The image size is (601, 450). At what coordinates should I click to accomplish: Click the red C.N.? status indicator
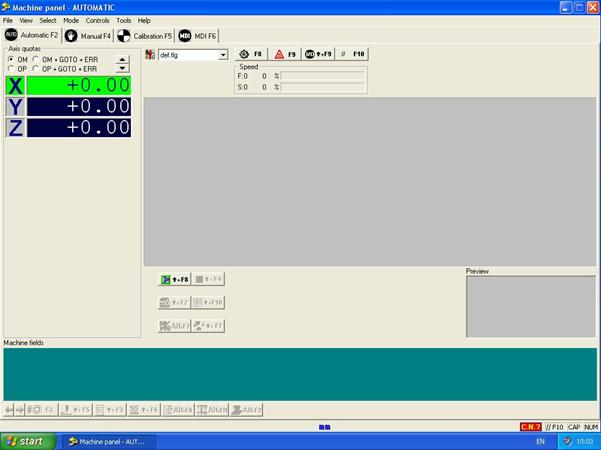point(530,427)
